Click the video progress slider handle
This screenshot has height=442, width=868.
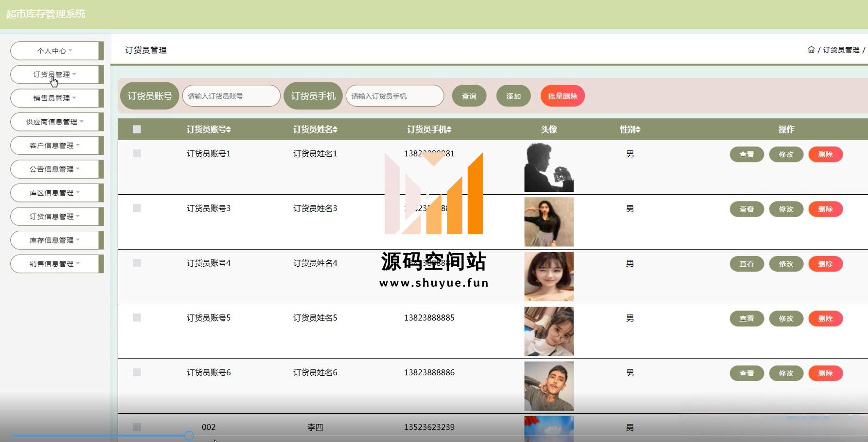(x=189, y=436)
